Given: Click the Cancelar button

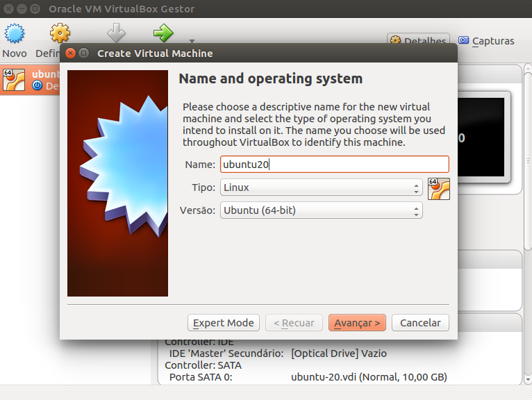Looking at the screenshot, I should 420,323.
